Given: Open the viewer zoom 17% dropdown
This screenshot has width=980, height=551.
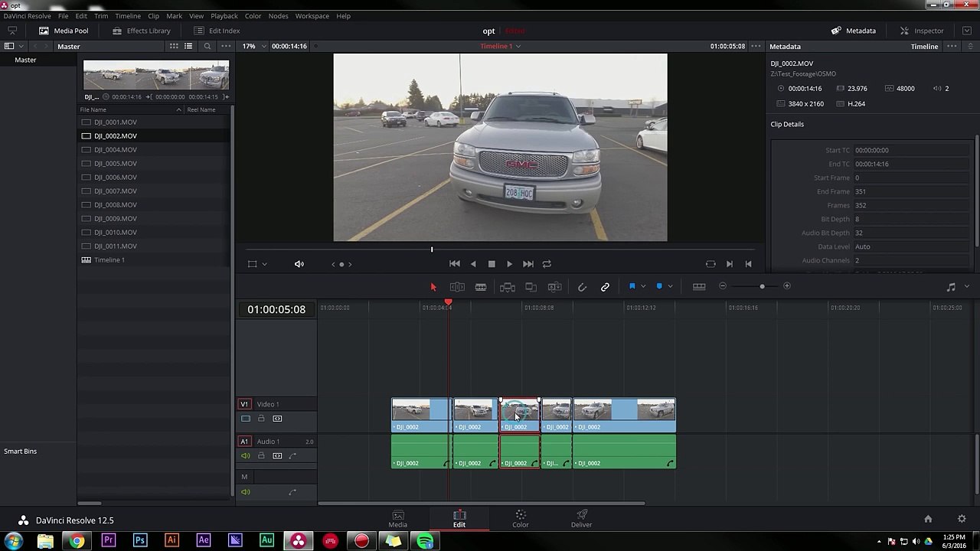Looking at the screenshot, I should (264, 46).
